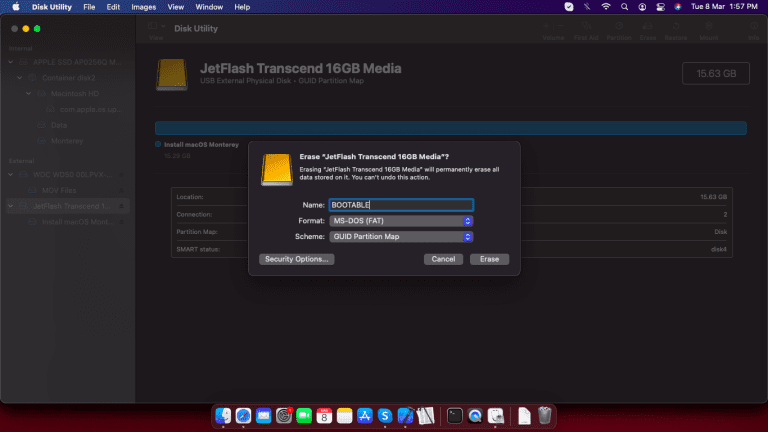Collapse the JetFlash Transcend sidebar disclosure

10,206
